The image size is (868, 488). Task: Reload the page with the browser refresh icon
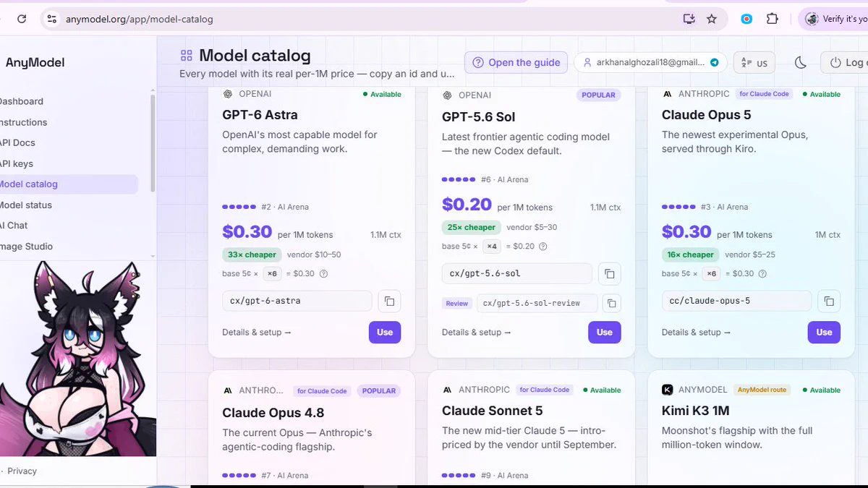pos(22,19)
